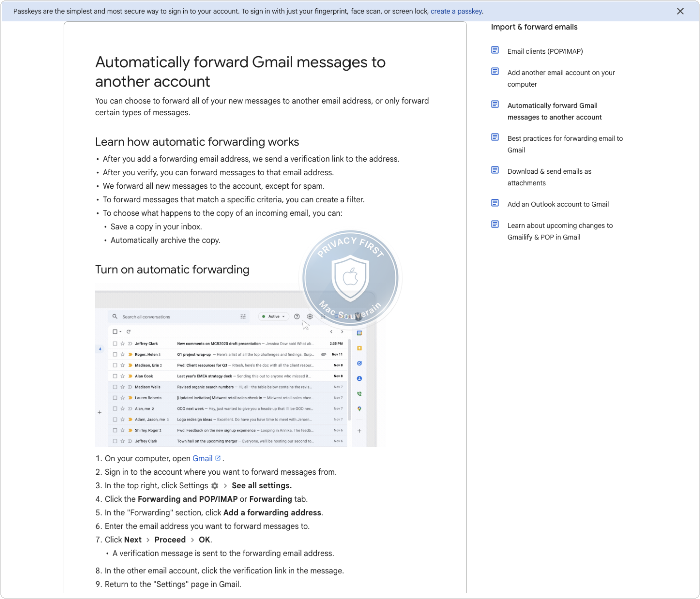Click the refresh icon in the Gmail screenshot

(129, 332)
